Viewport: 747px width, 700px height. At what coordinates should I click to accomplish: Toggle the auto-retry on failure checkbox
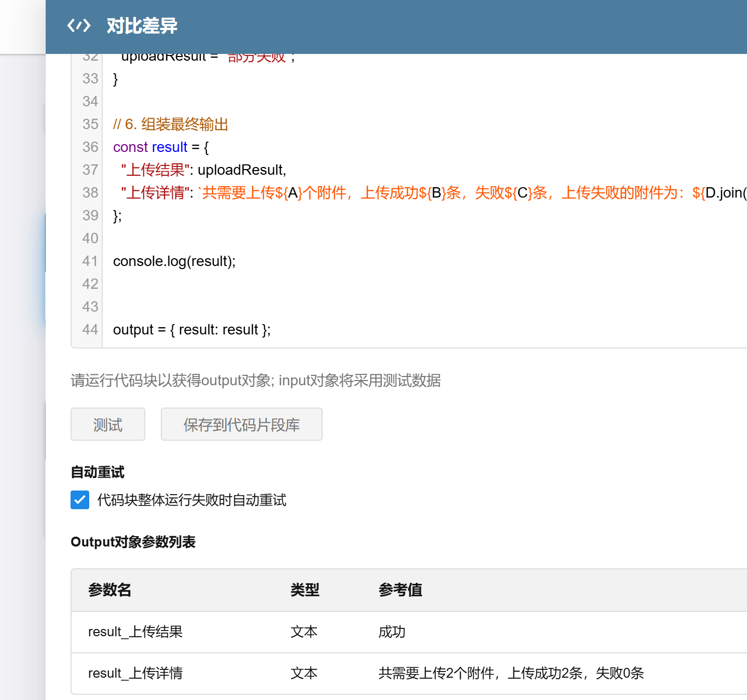(x=80, y=500)
